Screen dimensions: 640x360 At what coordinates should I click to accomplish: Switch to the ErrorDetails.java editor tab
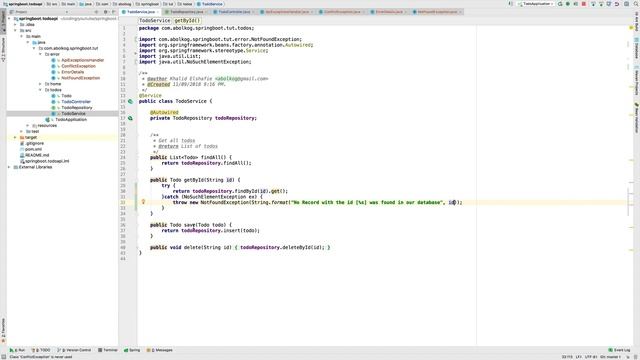click(x=388, y=12)
